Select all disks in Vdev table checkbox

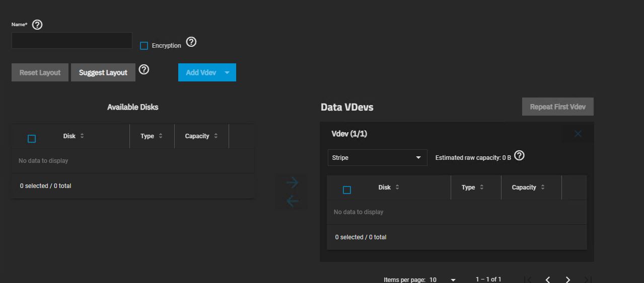347,190
